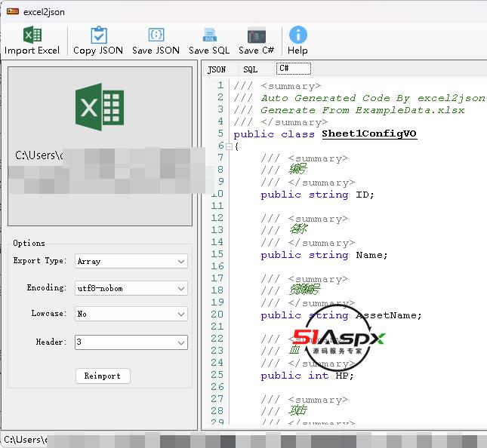Click the Save C# icon
This screenshot has width=487, height=448.
pyautogui.click(x=257, y=35)
